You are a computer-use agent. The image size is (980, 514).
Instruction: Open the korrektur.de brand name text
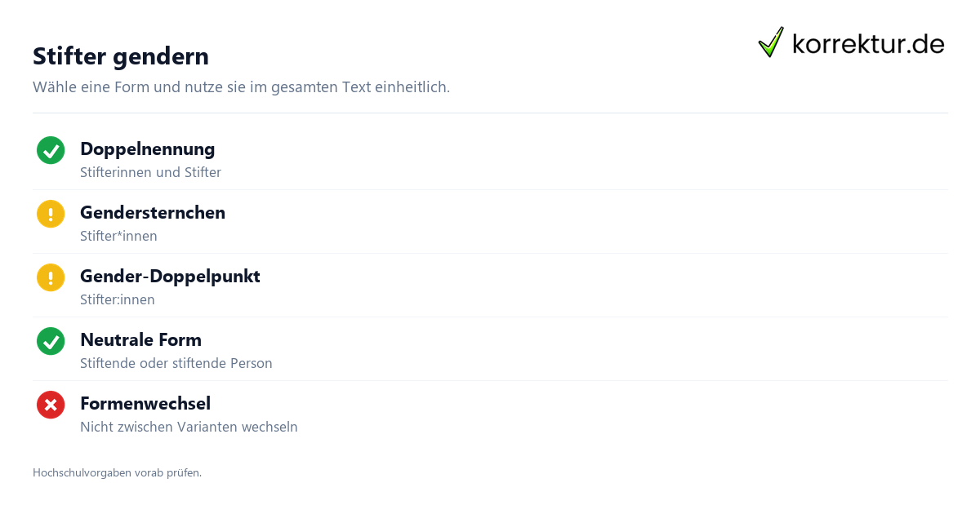[868, 44]
